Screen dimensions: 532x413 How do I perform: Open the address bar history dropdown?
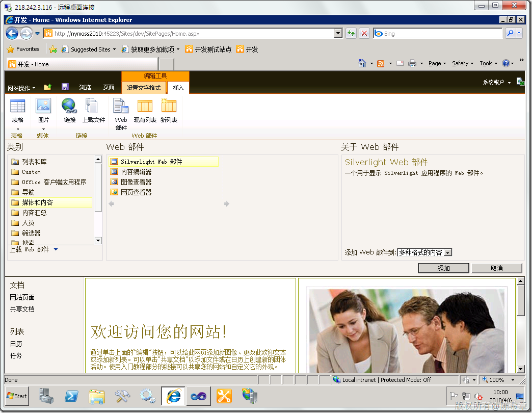[x=338, y=33]
